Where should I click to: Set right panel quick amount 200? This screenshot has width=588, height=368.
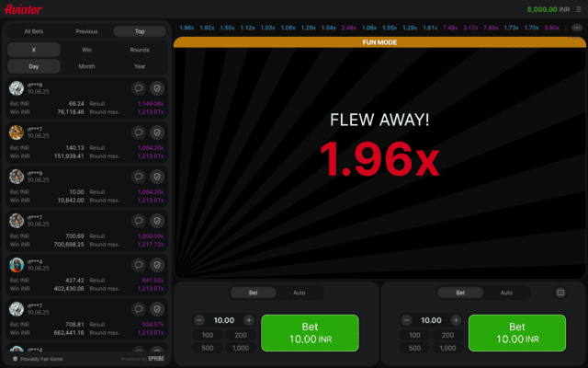(x=447, y=335)
